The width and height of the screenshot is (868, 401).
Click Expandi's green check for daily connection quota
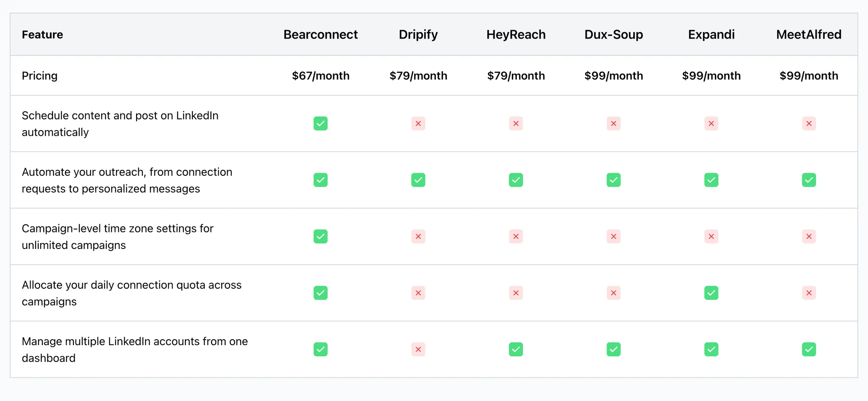(711, 293)
